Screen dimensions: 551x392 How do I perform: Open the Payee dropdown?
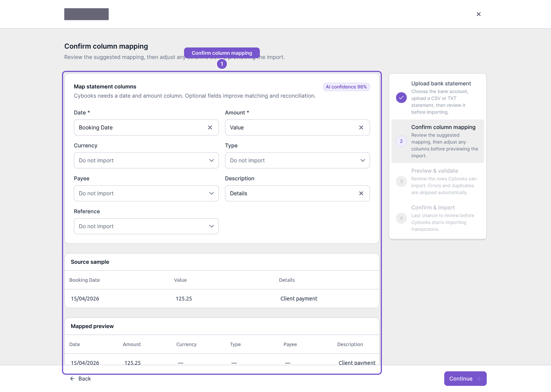(146, 193)
